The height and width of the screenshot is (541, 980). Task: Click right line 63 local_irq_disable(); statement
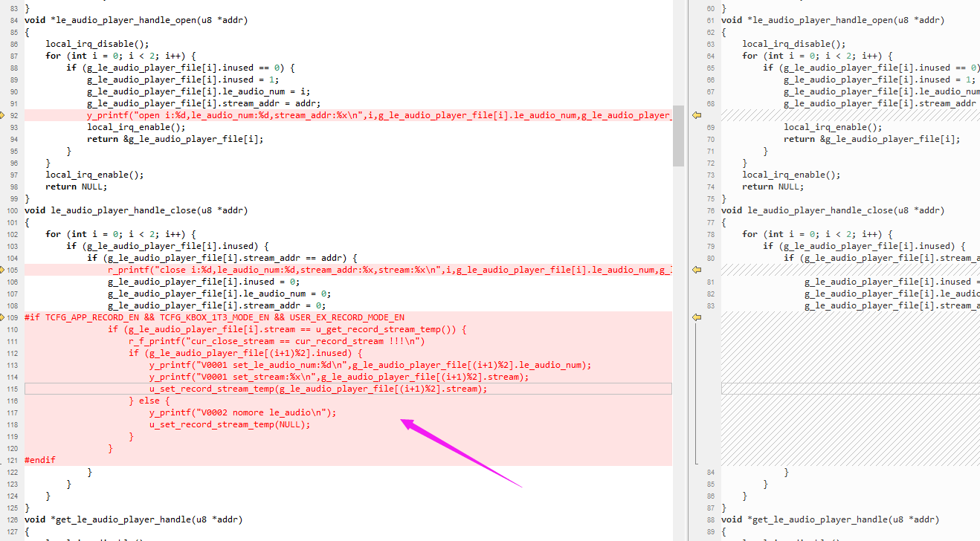click(x=794, y=44)
